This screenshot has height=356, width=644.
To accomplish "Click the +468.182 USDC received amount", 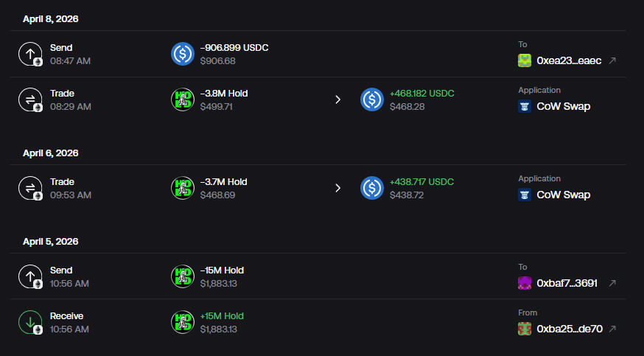I will tap(421, 94).
